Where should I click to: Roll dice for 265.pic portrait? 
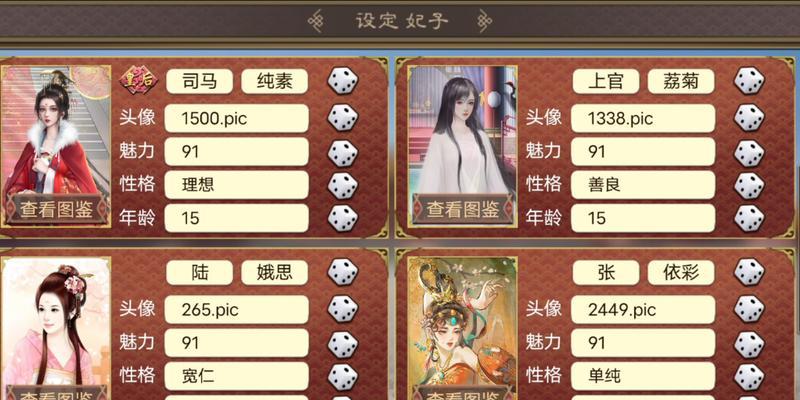coord(342,309)
